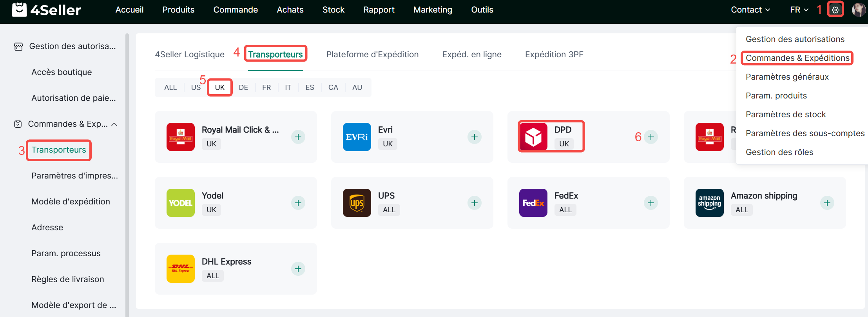Click the UPS carrier logo
This screenshot has height=317, width=868.
(357, 203)
